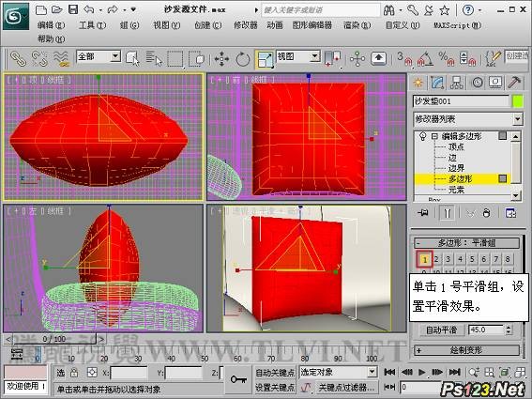Open the Motion command panel tab
The image size is (532, 399).
477,83
